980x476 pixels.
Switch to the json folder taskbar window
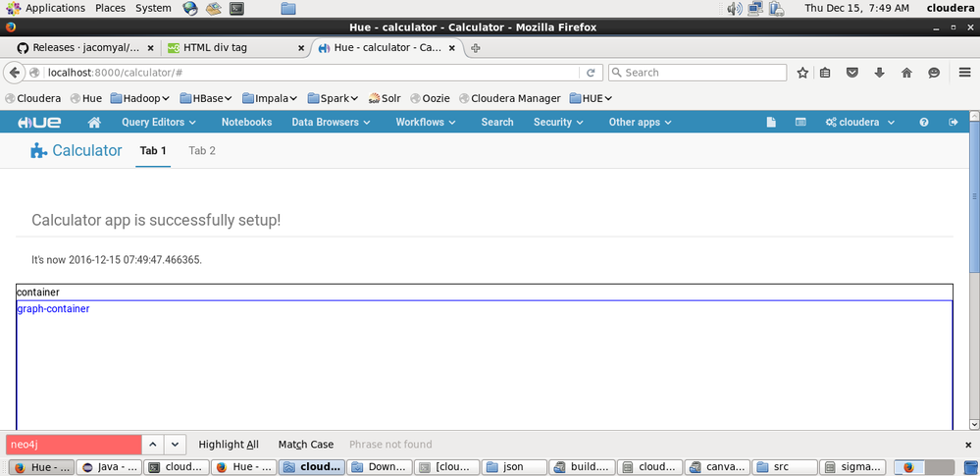514,466
